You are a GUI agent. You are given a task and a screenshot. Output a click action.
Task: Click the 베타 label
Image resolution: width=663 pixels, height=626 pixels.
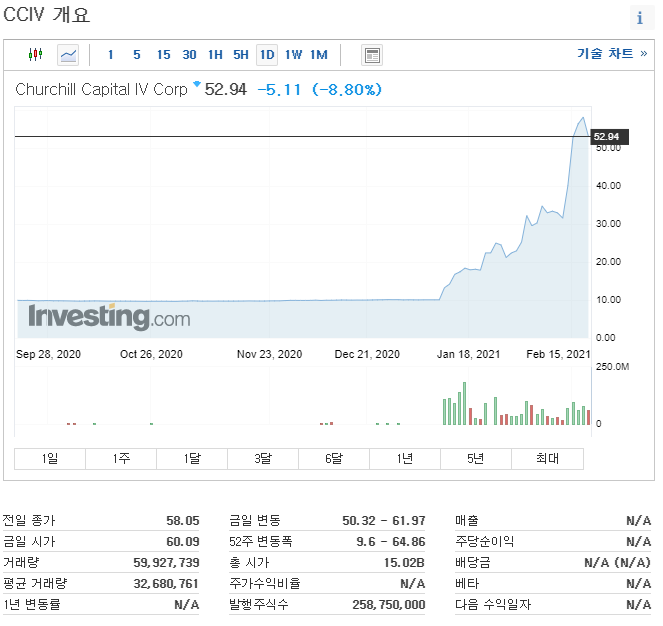click(x=467, y=584)
